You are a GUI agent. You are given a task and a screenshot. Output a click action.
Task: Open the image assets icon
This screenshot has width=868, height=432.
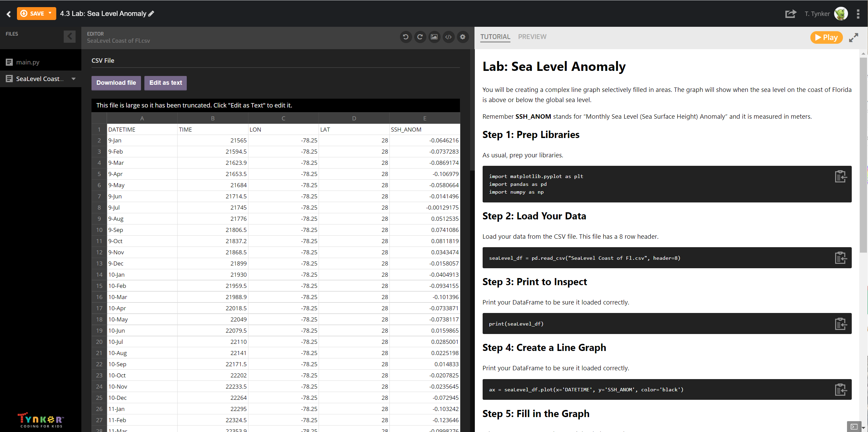434,37
